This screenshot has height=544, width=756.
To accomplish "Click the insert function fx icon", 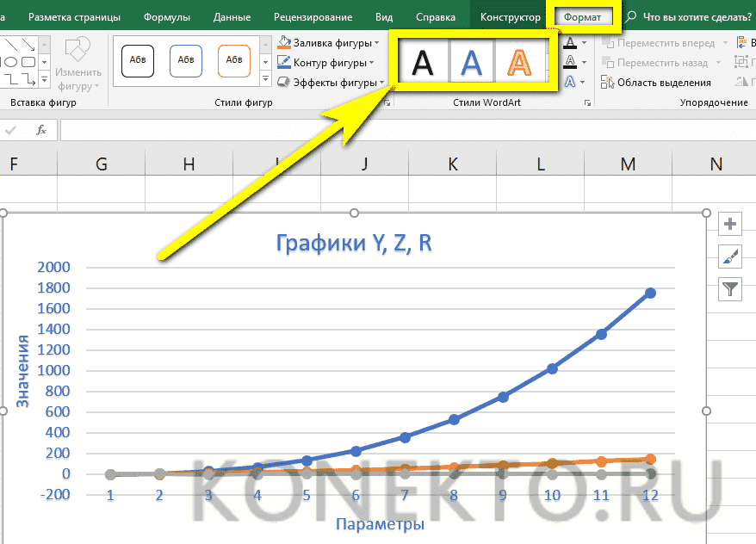I will (x=40, y=130).
